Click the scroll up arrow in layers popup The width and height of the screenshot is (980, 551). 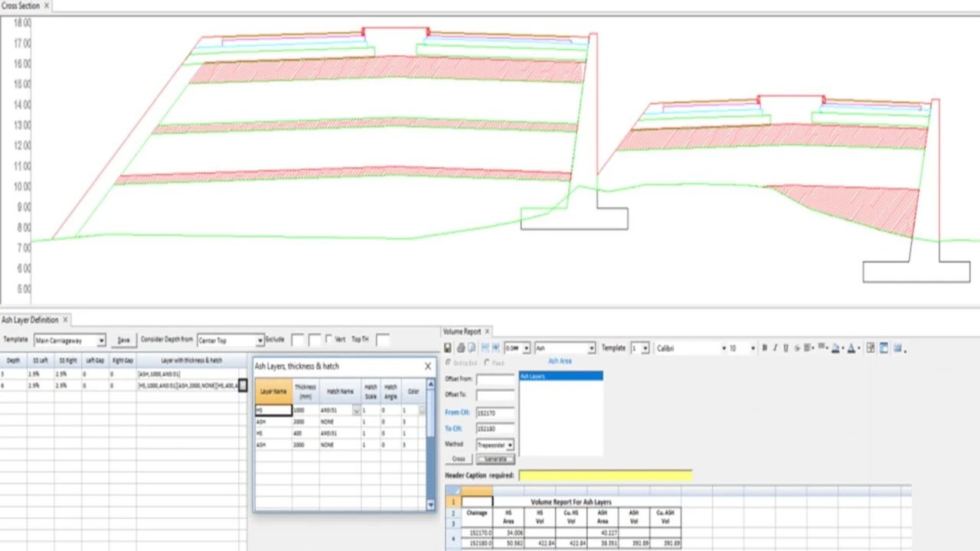pos(431,384)
